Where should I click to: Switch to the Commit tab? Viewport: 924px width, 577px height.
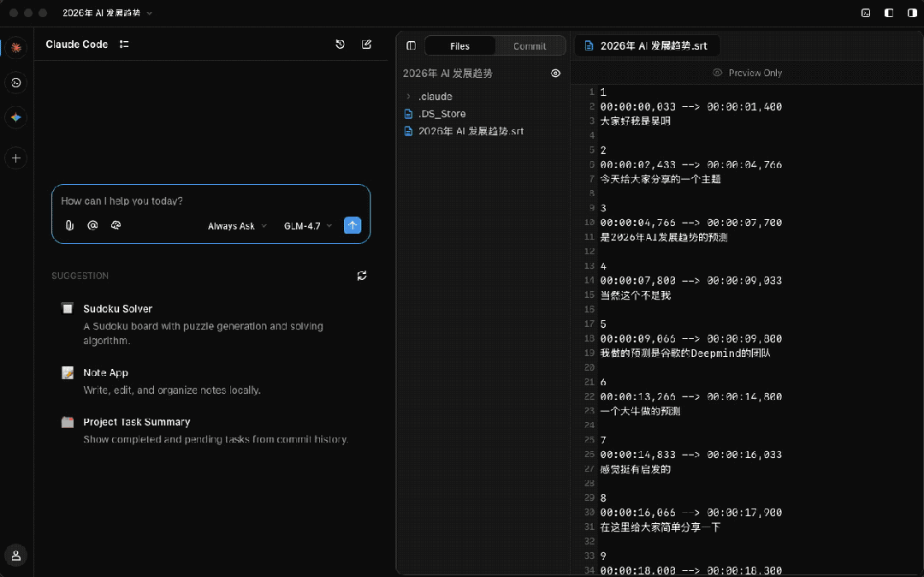pyautogui.click(x=530, y=46)
